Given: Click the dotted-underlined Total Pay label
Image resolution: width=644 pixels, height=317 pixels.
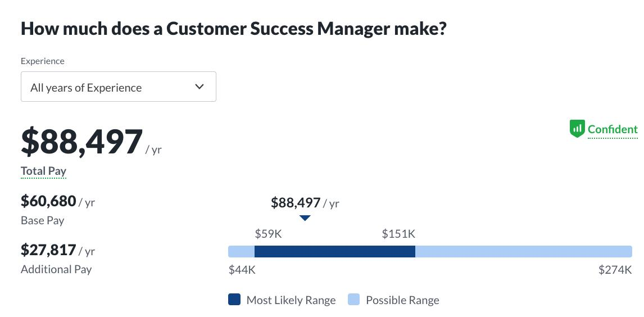Looking at the screenshot, I should click(x=43, y=171).
